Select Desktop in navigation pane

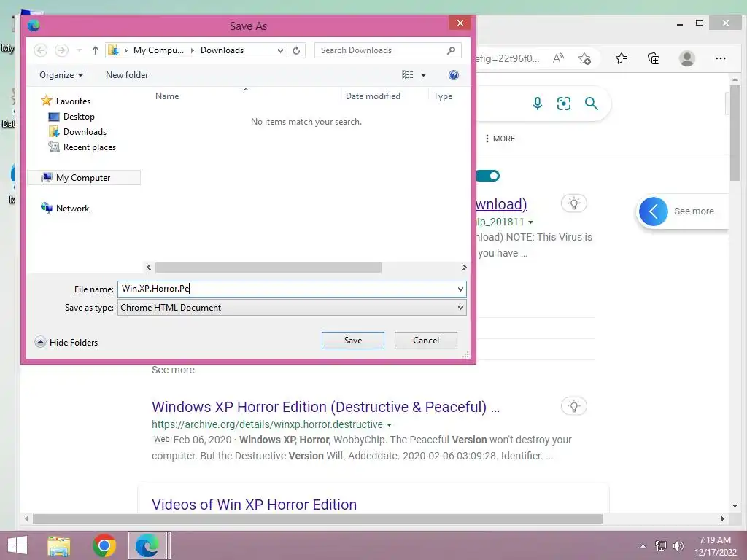coord(79,116)
